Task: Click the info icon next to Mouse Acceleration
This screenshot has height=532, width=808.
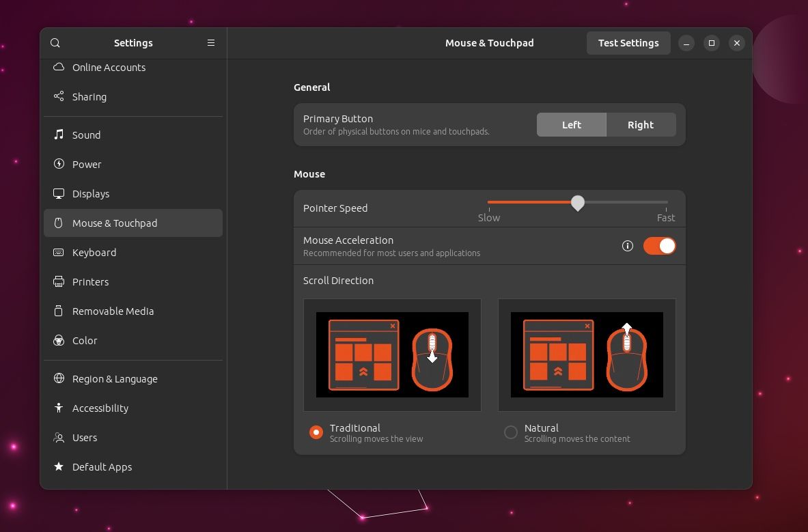Action: click(627, 246)
